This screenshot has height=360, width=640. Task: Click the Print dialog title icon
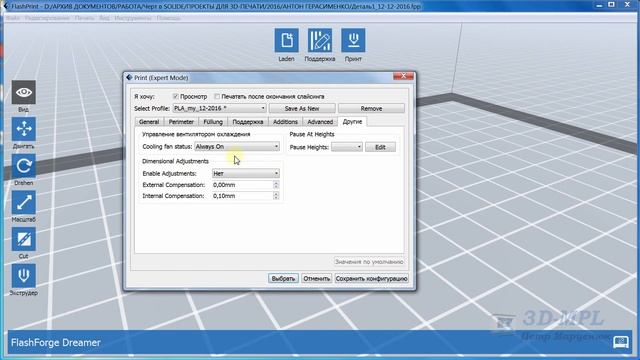[129, 78]
